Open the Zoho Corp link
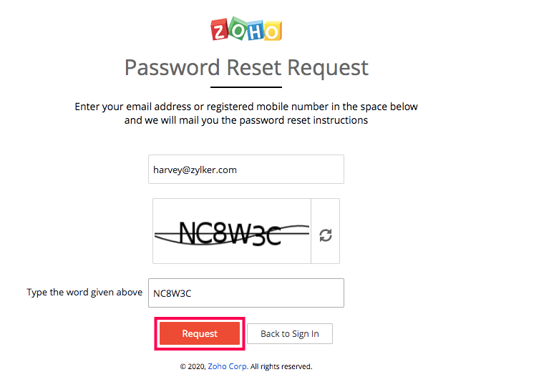The height and width of the screenshot is (392, 549). [228, 366]
